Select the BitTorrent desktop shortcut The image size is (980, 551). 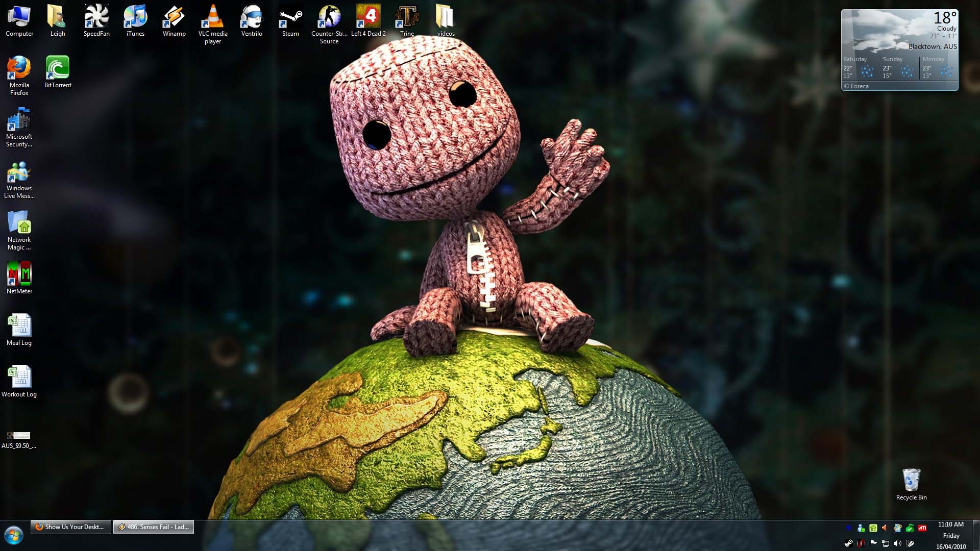[x=58, y=72]
